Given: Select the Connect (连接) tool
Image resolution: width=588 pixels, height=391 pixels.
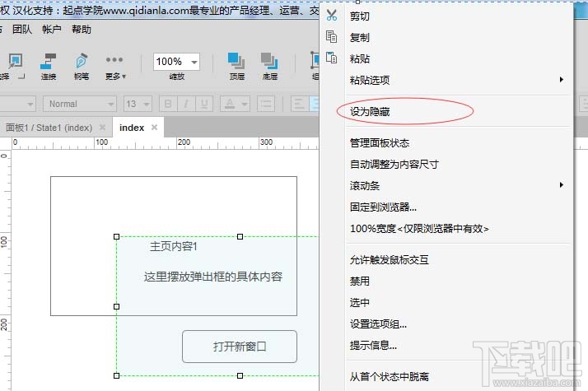Looking at the screenshot, I should (x=49, y=67).
